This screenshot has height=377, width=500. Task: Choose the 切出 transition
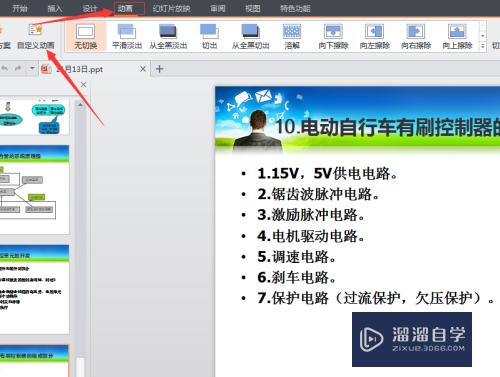209,37
